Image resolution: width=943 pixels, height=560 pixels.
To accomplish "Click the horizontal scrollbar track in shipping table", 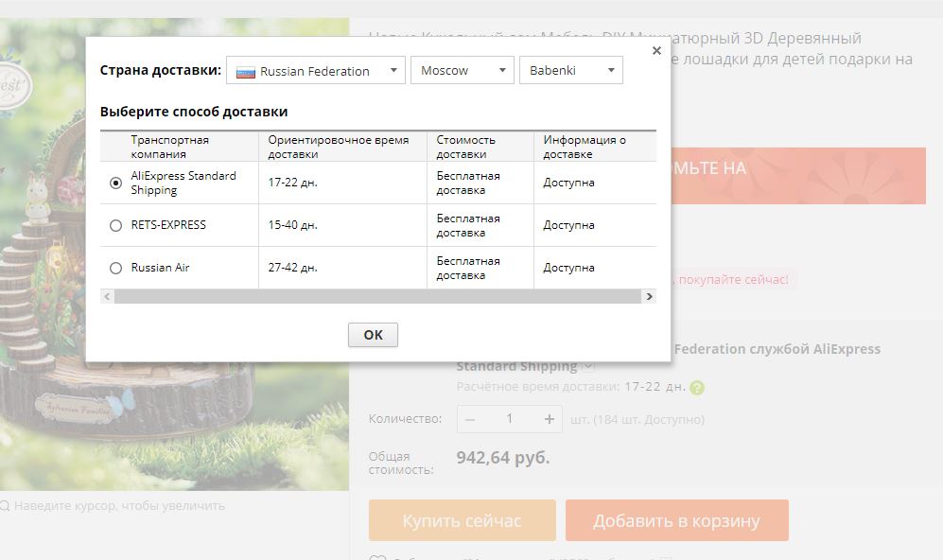I will coord(378,297).
